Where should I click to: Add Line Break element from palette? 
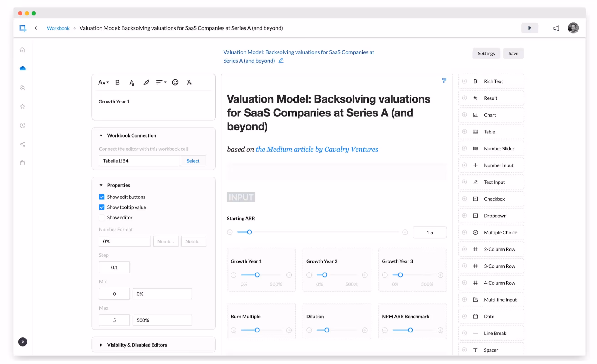pyautogui.click(x=491, y=334)
